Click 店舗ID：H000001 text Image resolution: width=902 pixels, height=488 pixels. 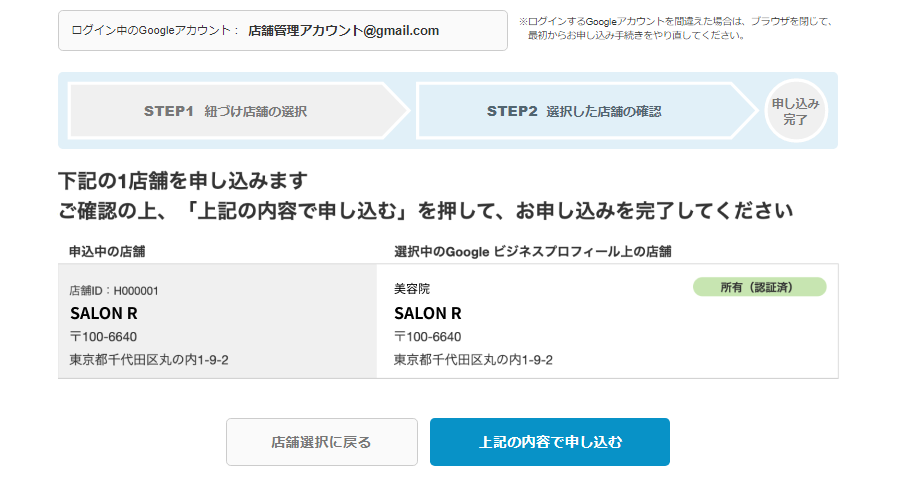[114, 290]
